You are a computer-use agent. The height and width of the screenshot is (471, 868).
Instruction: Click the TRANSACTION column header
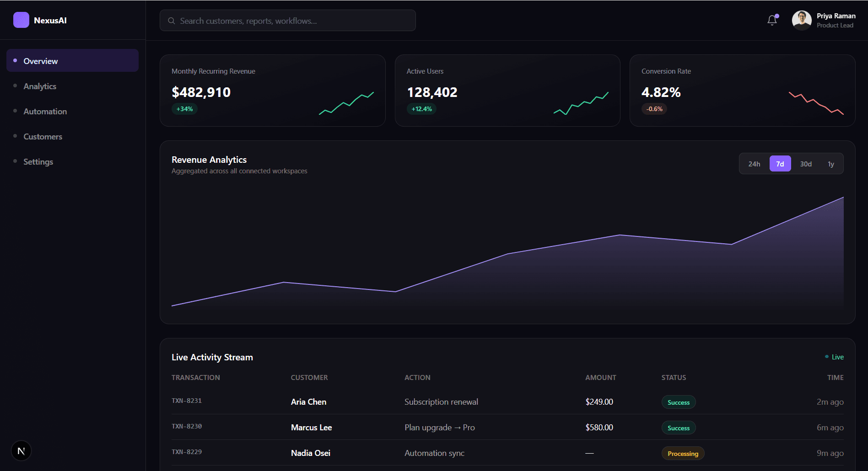(196, 378)
